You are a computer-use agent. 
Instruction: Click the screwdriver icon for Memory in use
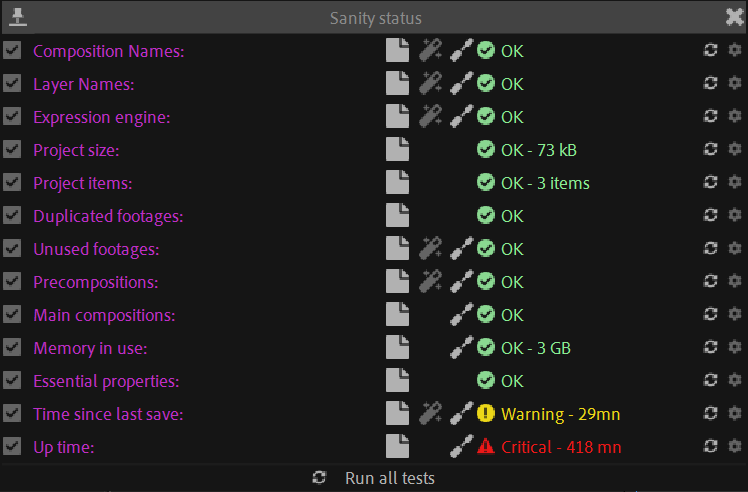461,348
